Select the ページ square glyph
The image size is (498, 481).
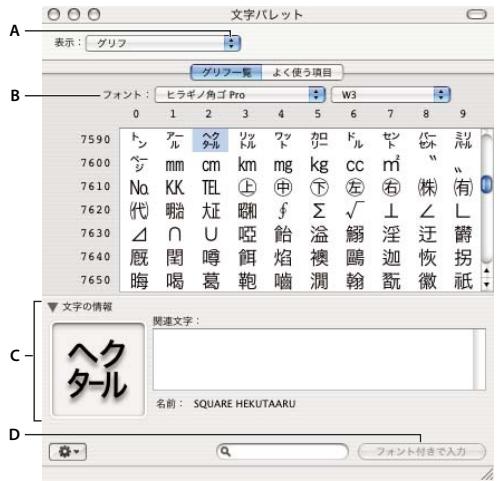click(x=139, y=164)
